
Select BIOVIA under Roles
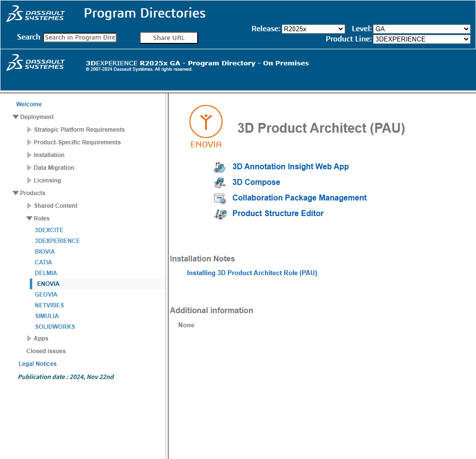(x=44, y=252)
